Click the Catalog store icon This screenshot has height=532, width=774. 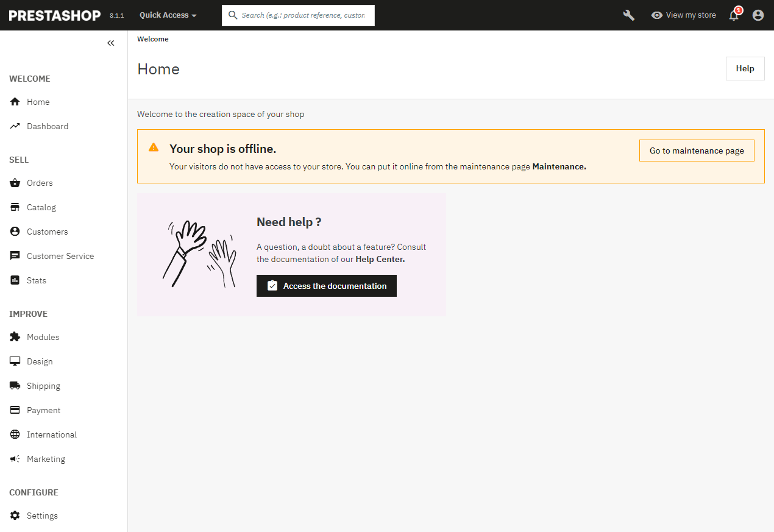15,207
